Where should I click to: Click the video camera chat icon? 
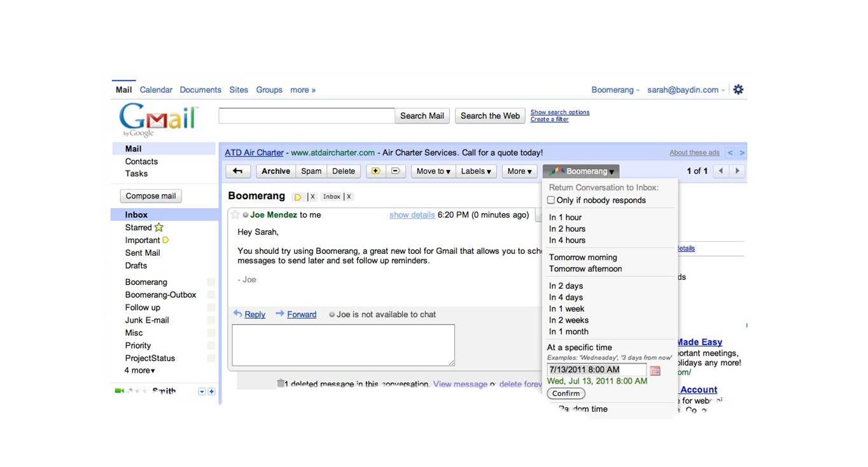(x=119, y=391)
